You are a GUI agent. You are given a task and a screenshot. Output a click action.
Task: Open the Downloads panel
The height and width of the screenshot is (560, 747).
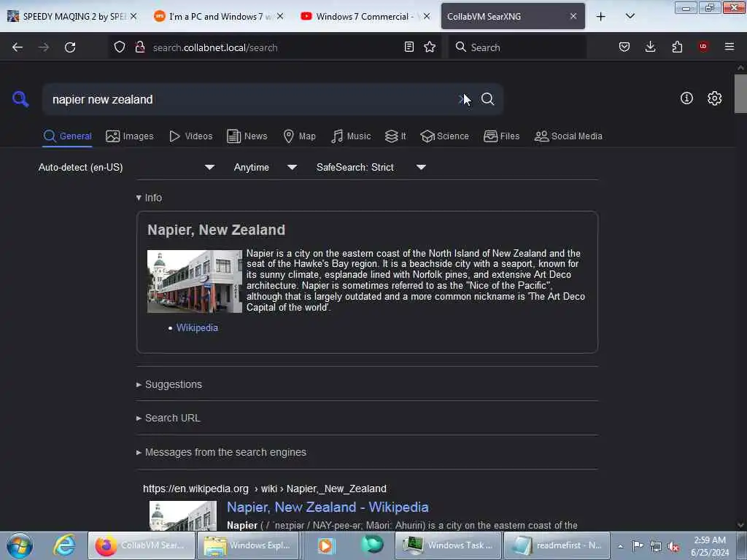pyautogui.click(x=650, y=47)
